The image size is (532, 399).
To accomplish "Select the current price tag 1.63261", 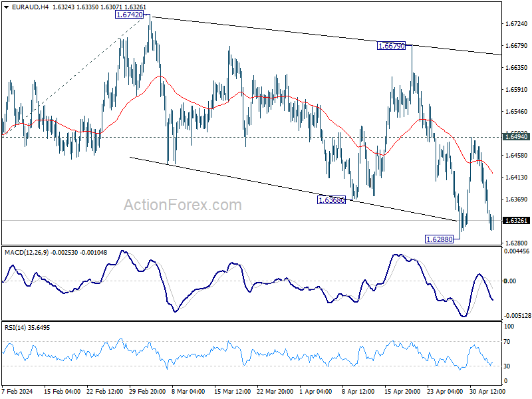I will (517, 221).
